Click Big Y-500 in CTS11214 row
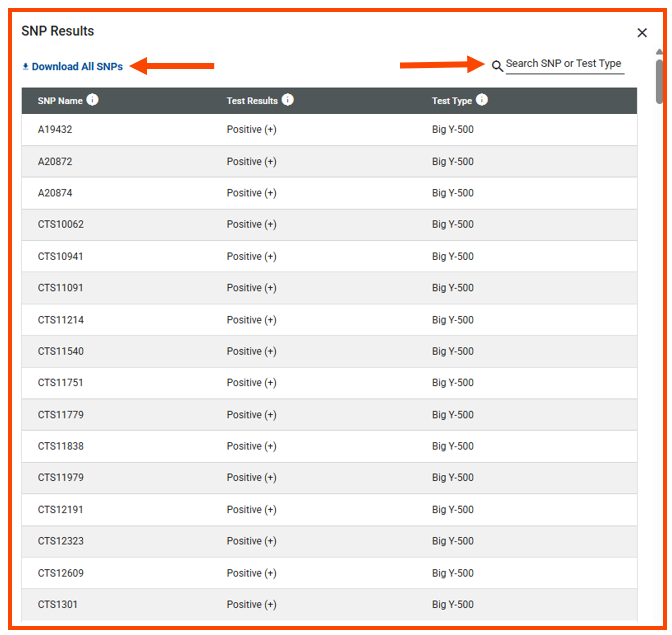 click(x=453, y=320)
